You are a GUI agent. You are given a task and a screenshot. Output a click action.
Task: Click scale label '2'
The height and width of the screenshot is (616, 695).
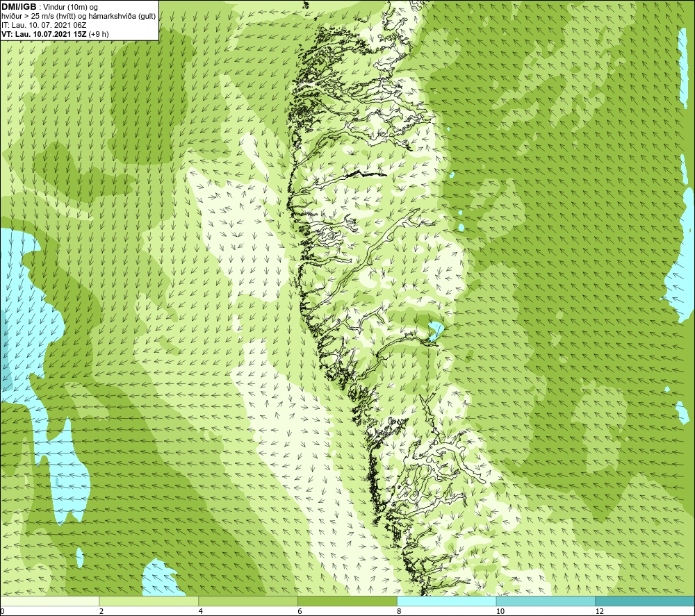click(x=101, y=611)
